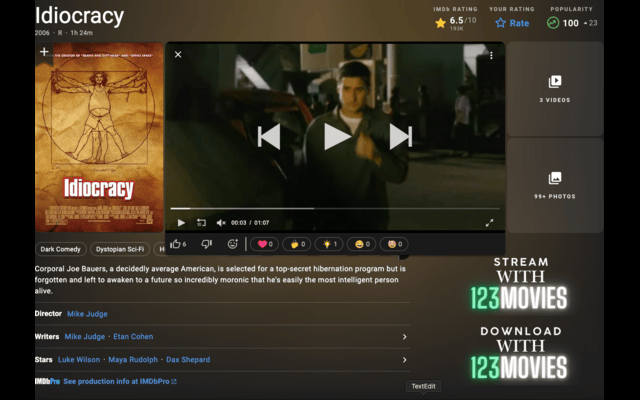Click the Idiocracy movie poster
The height and width of the screenshot is (400, 640).
pos(99,137)
